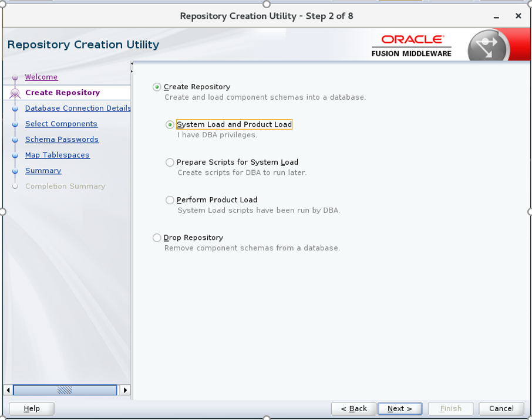
Task: Click 'System Load scripts have been run by DBA.'
Action: 258,210
